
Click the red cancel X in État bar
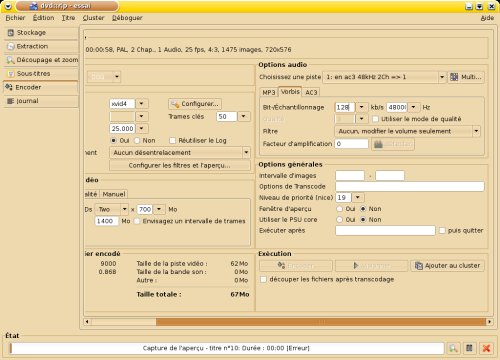point(486,348)
